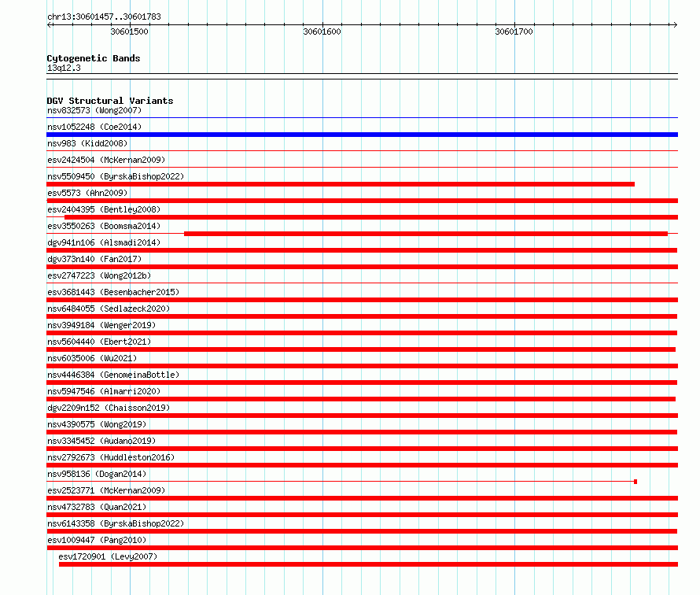
Task: Open variant nsv958136 (Dogan2014)
Action: click(x=97, y=474)
